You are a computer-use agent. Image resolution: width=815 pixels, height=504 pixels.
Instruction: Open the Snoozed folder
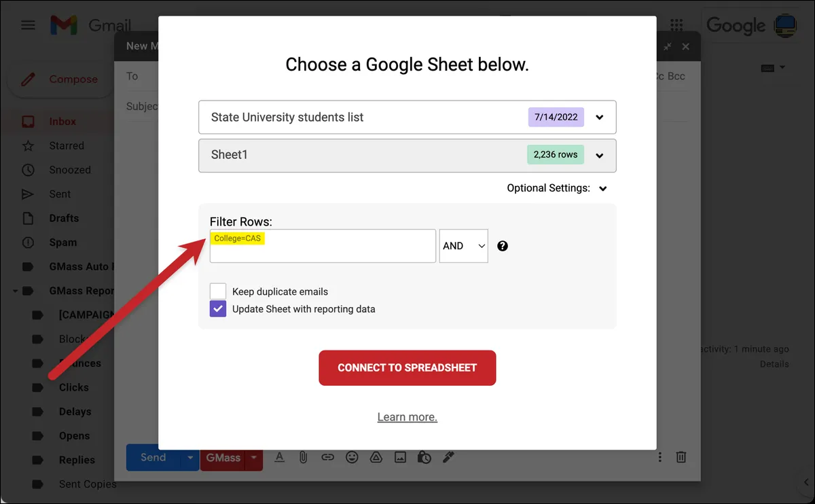(x=70, y=170)
